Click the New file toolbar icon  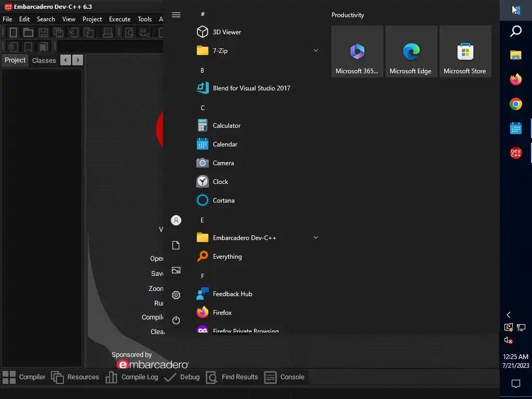tap(13, 33)
